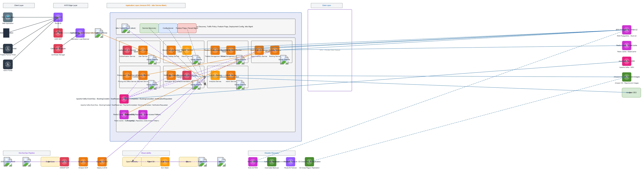Select the SonarQube yellow box

[50, 162]
